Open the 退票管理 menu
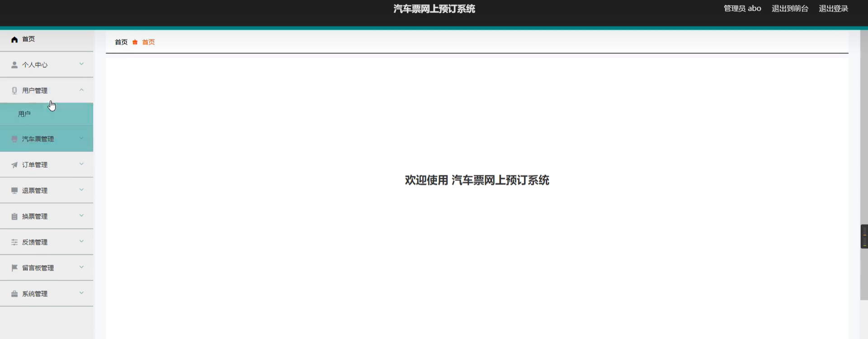868x339 pixels. point(47,190)
